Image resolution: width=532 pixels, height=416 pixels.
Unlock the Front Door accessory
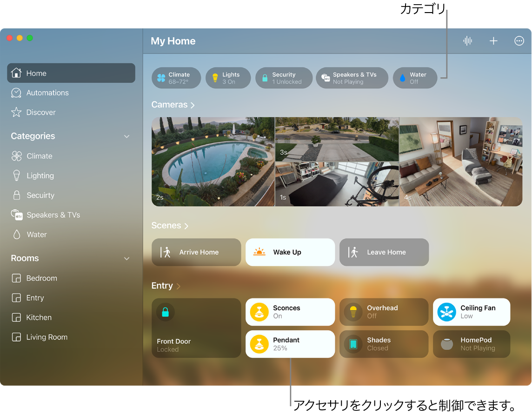click(x=196, y=328)
